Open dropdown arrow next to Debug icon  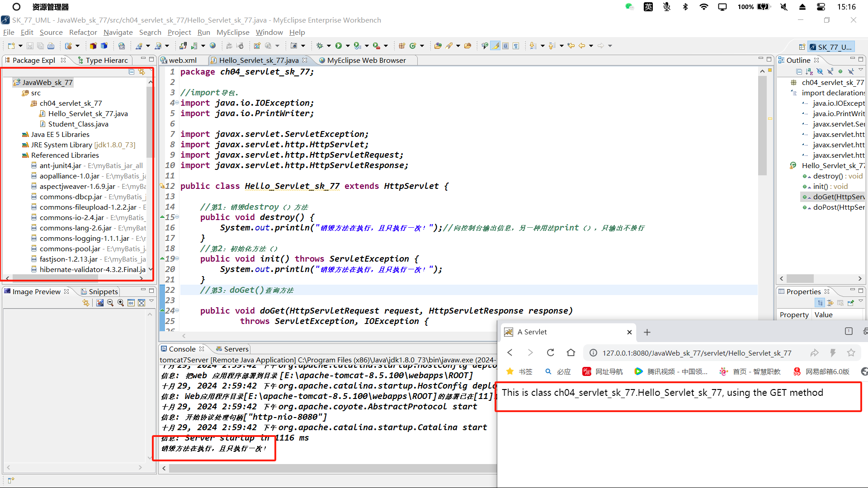coord(329,46)
